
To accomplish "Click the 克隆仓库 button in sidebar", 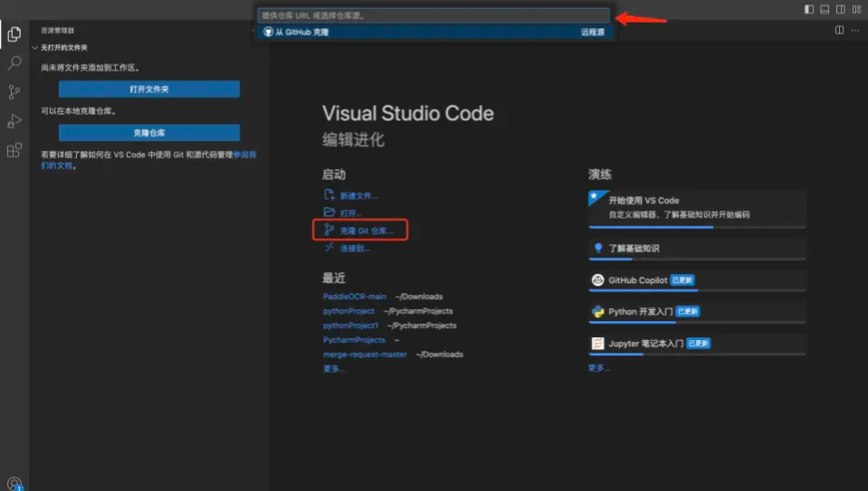I will click(x=149, y=133).
